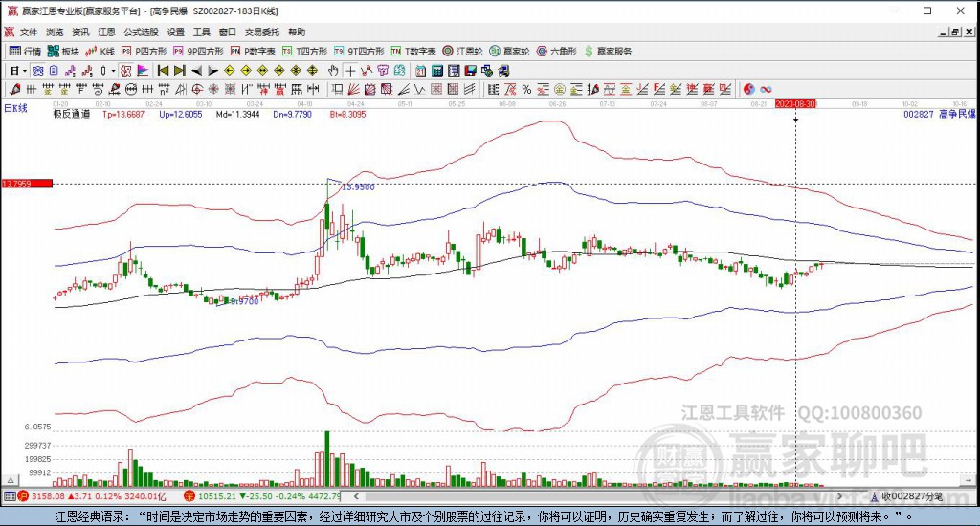The height and width of the screenshot is (526, 980).
Task: Expand the candlestick style dropdown arrow
Action: tap(113, 71)
